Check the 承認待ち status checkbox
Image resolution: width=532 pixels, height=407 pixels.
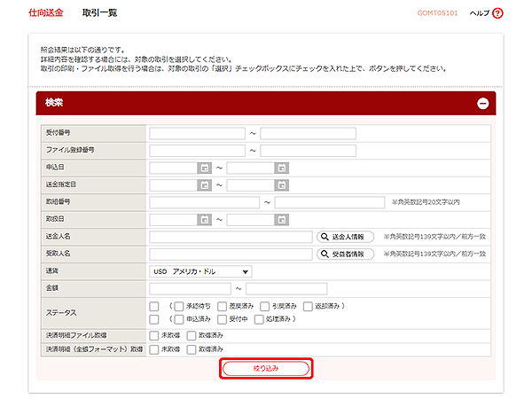(179, 307)
